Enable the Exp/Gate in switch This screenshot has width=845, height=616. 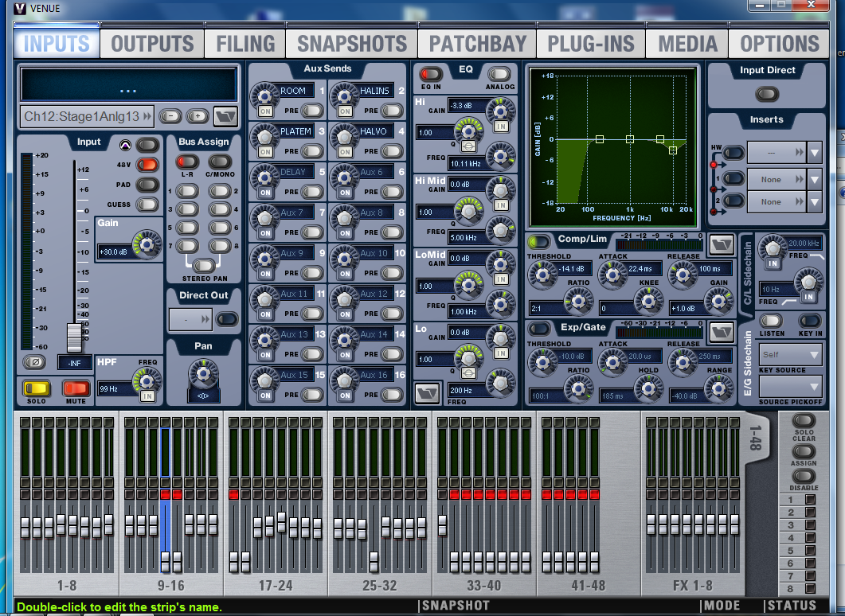pyautogui.click(x=538, y=329)
